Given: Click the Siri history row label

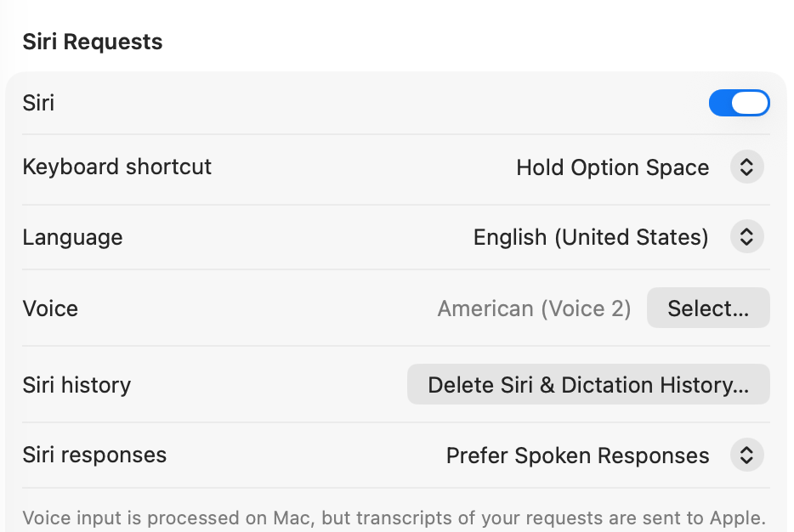Looking at the screenshot, I should [77, 385].
